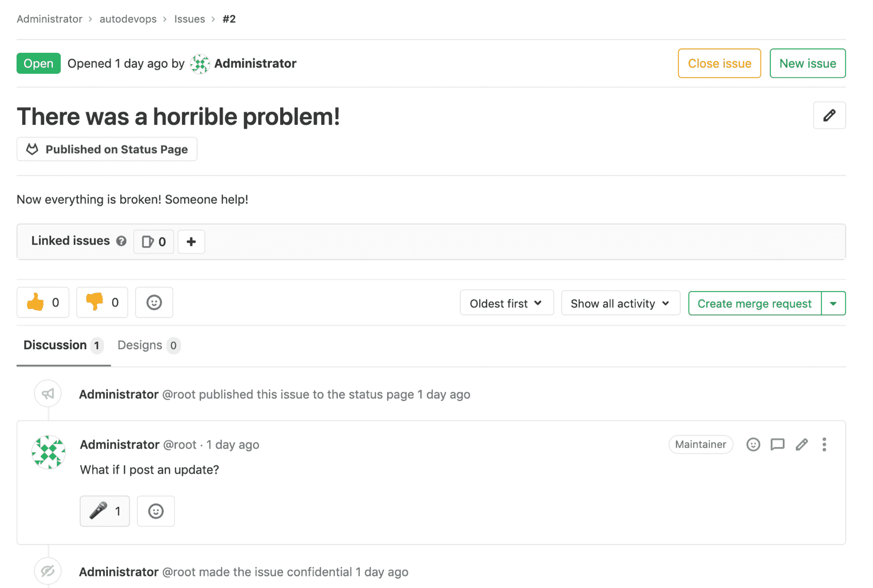Click the Close issue button
This screenshot has width=873, height=588.
[x=719, y=64]
